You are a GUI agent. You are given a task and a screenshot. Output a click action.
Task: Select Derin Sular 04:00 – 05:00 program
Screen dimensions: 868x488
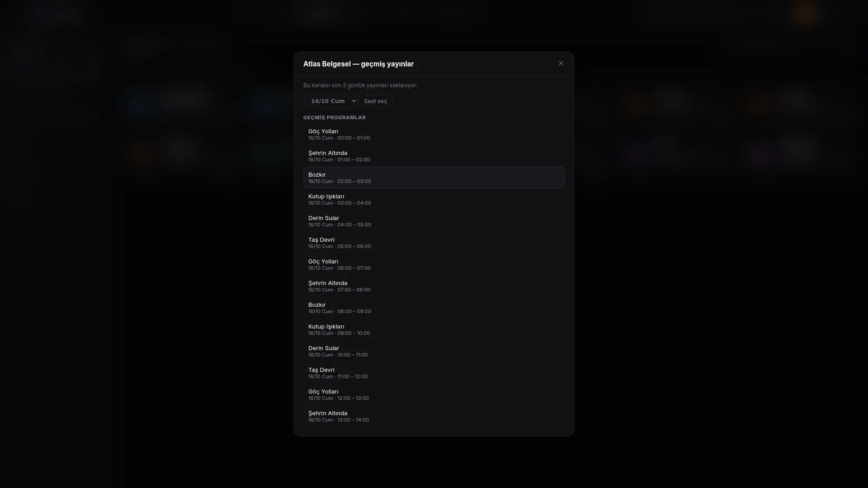434,221
